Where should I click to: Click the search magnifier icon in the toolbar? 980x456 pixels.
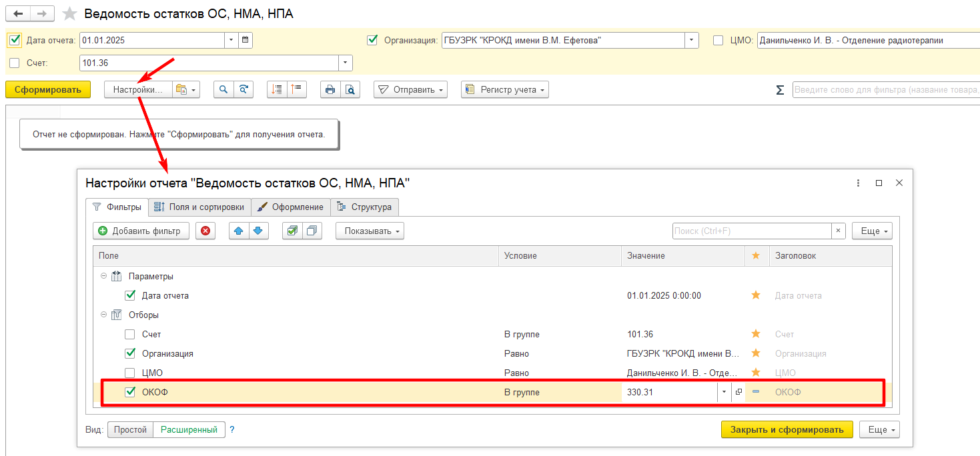(223, 90)
